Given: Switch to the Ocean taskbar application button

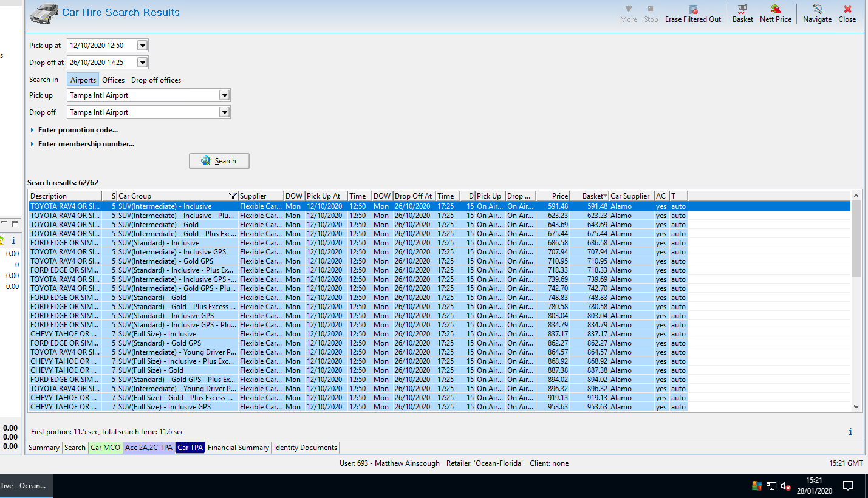Looking at the screenshot, I should tap(26, 486).
